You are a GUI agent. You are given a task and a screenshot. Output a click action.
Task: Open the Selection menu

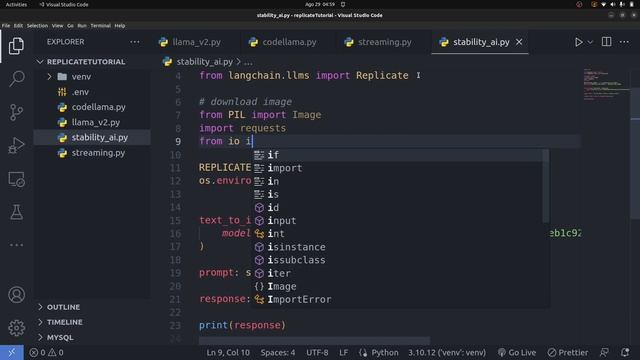click(x=37, y=25)
